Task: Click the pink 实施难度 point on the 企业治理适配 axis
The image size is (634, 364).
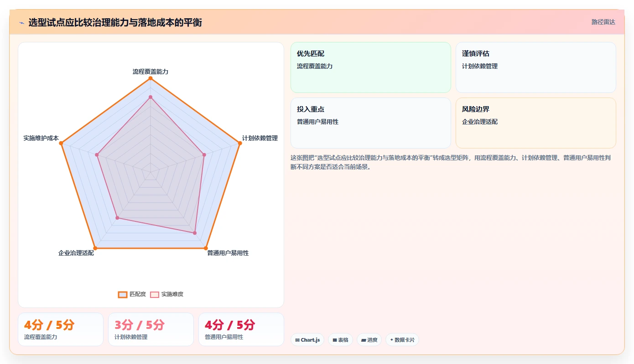Action: [x=117, y=218]
